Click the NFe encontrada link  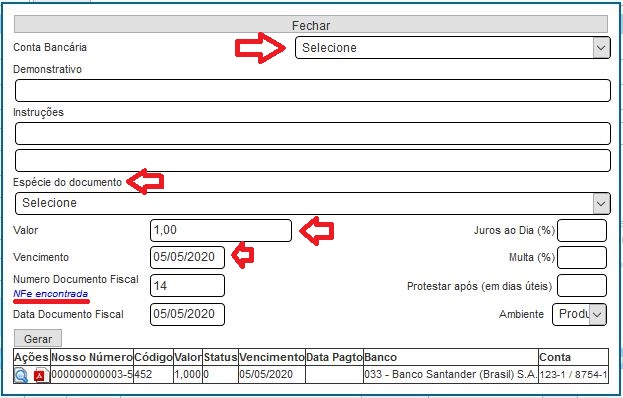tap(50, 294)
